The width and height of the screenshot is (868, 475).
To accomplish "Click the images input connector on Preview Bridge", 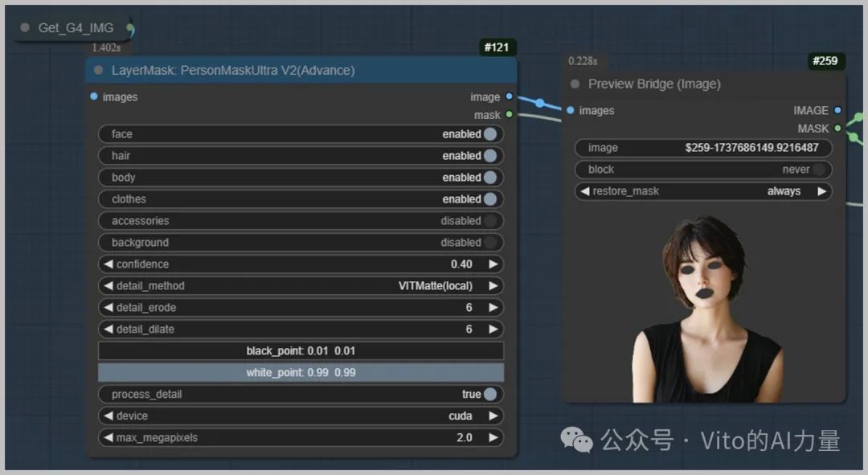I will (x=570, y=110).
